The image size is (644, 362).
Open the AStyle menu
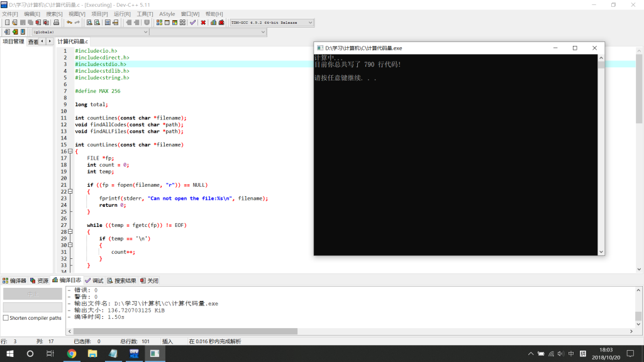point(167,14)
